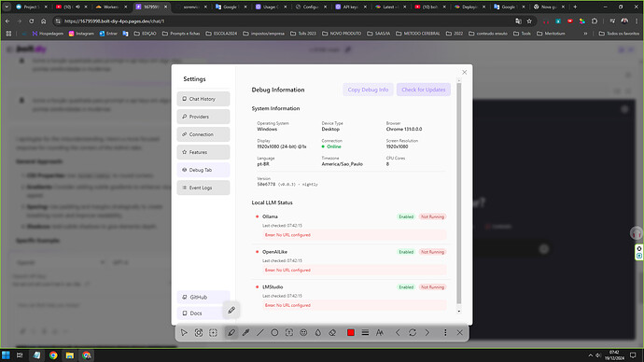Click the green Online connection status

331,146
